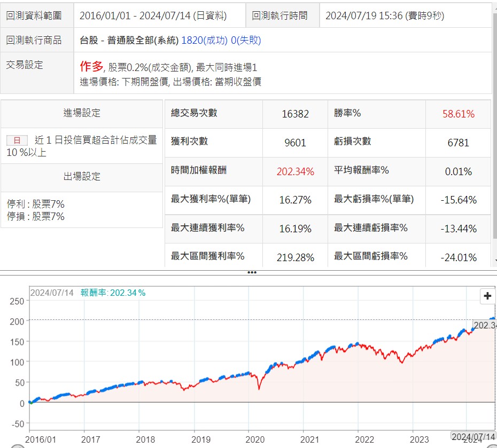Click the left range handle below the chart
This screenshot has height=448, width=497.
tap(18, 446)
